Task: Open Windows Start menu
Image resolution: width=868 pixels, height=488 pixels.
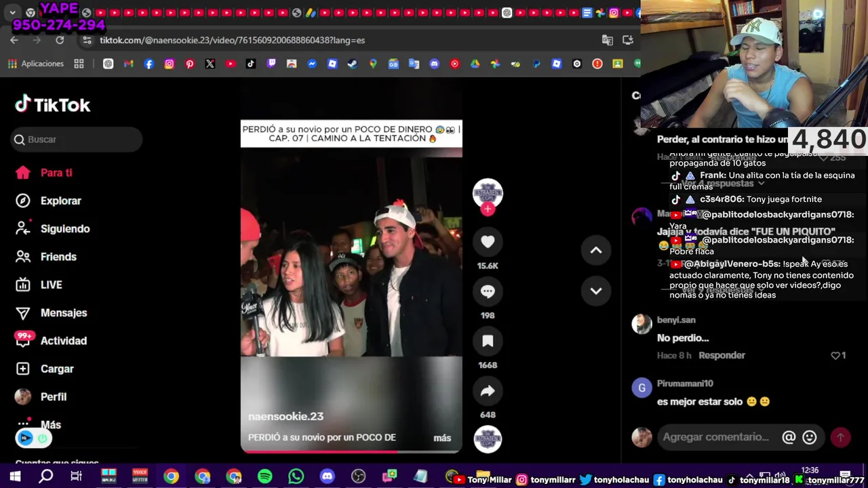Action: [x=15, y=476]
